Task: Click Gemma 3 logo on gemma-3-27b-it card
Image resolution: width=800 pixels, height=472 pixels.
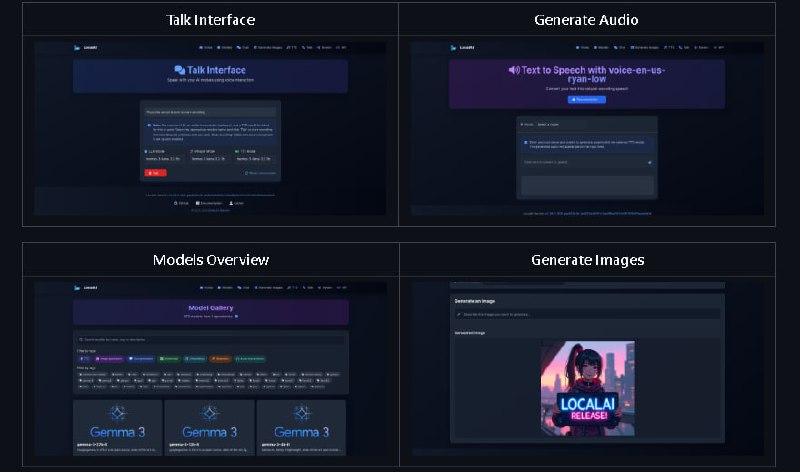Action: [x=117, y=423]
